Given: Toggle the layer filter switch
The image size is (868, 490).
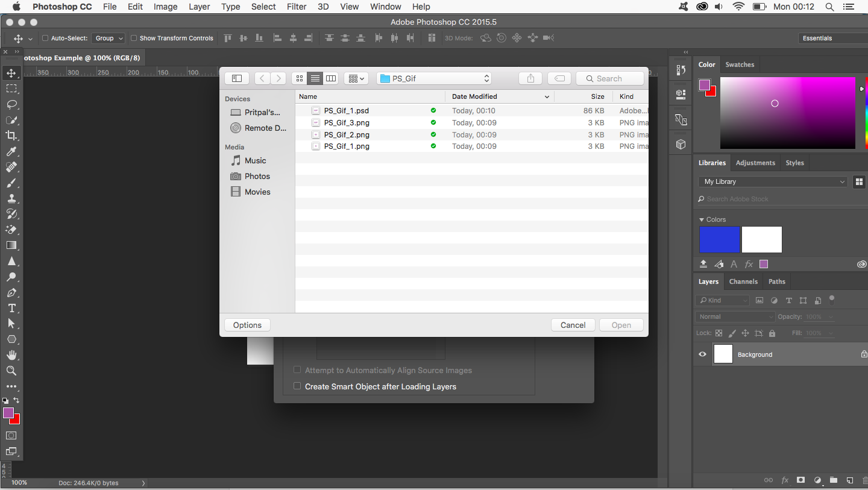Looking at the screenshot, I should [832, 299].
